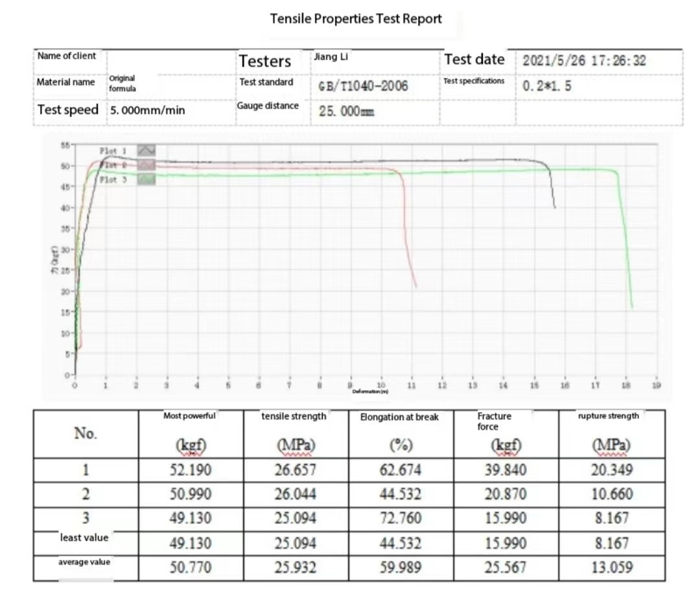
Task: Click the empty Name of client field
Action: tap(170, 61)
